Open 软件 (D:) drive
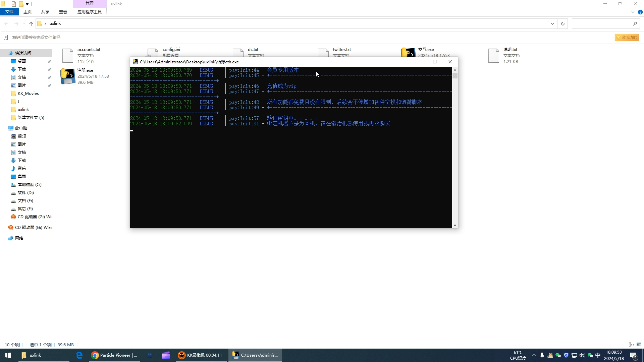This screenshot has height=362, width=644. point(26,192)
